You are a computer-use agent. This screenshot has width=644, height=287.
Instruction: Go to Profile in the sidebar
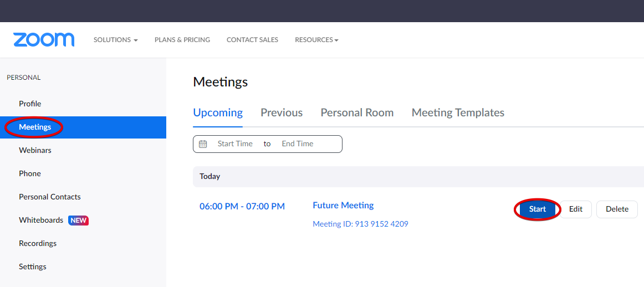click(30, 104)
